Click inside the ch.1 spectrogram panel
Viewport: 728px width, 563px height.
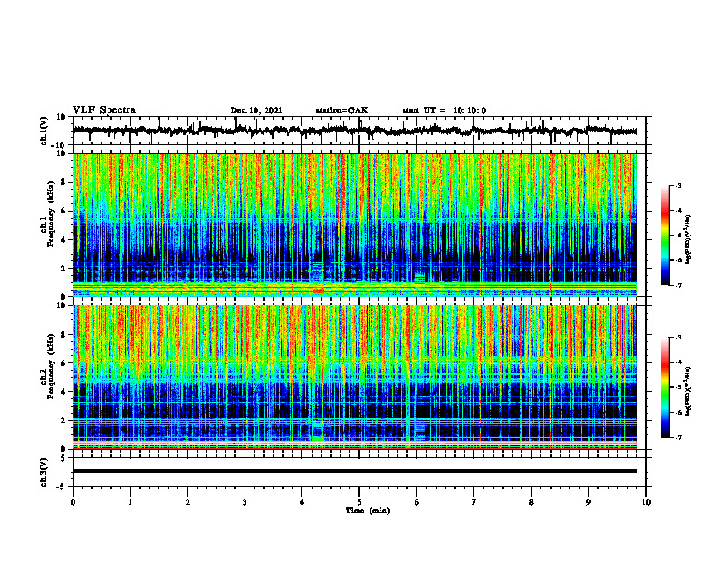pyautogui.click(x=354, y=224)
